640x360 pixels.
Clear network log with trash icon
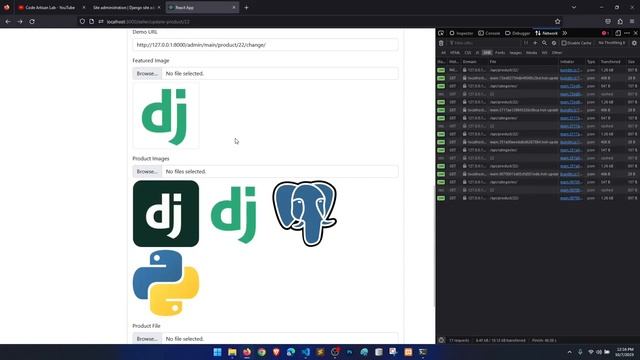point(441,43)
